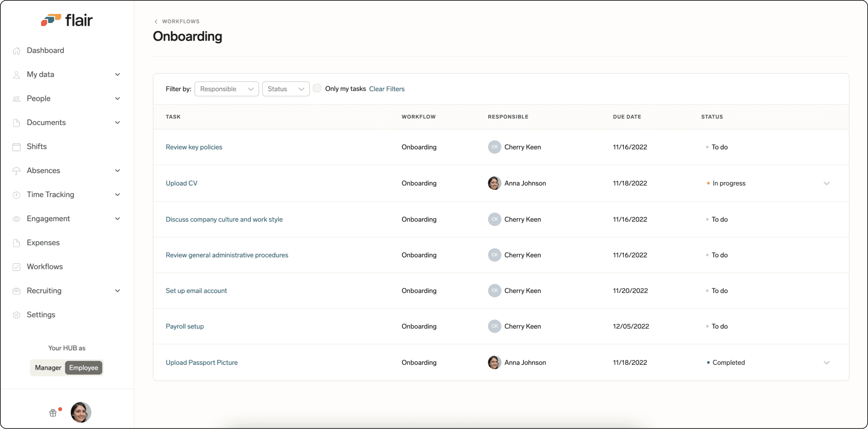Open the Payroll setup task
This screenshot has width=868, height=429.
(184, 326)
